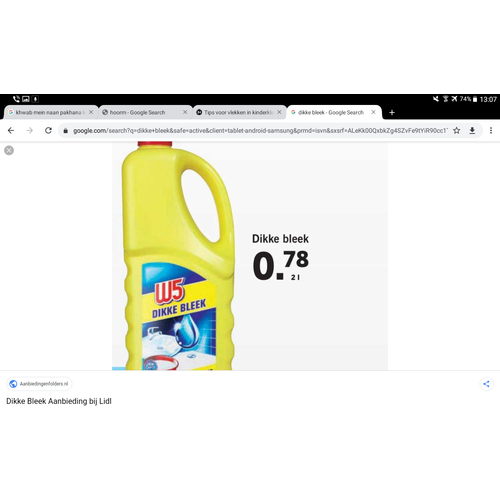Screen dimensions: 500x500
Task: Reload the current page
Action: pos(49,131)
